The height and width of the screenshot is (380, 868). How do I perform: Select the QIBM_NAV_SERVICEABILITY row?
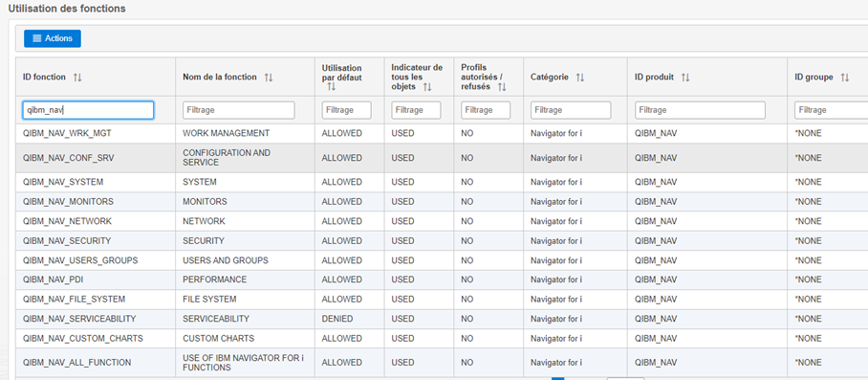pyautogui.click(x=442, y=319)
